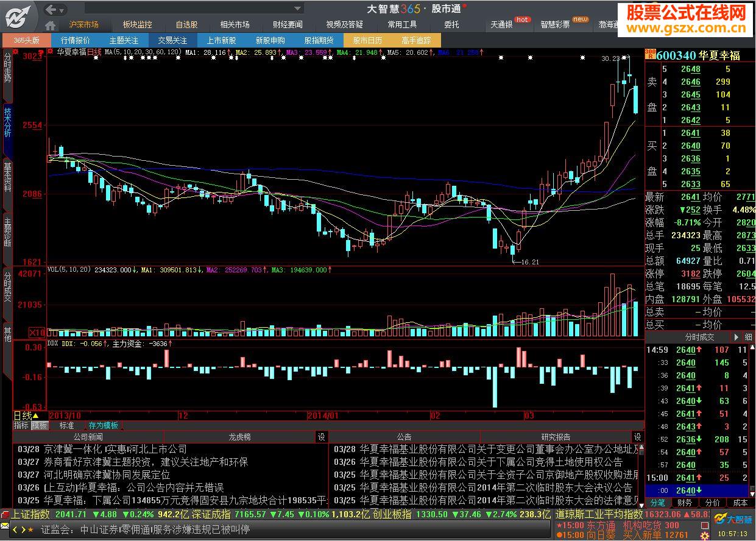Open news 河北明确京津冀协同发展定位
756x541 pixels.
tap(107, 475)
